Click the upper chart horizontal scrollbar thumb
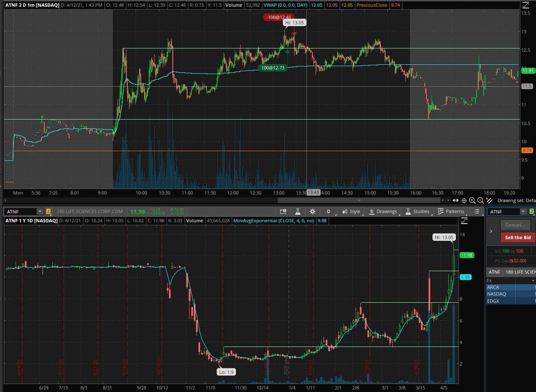This screenshot has width=536, height=392. [359, 200]
